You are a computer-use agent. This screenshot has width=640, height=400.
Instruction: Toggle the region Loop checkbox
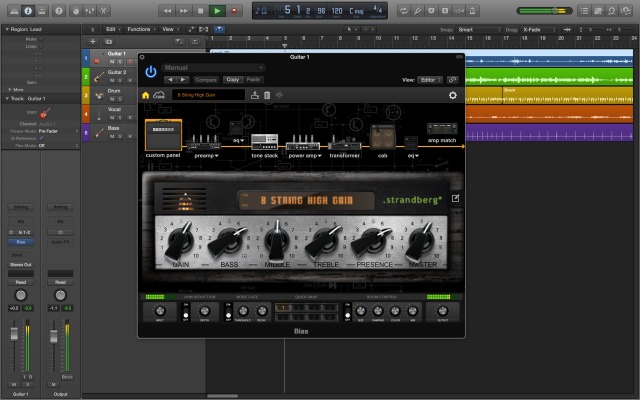click(x=41, y=46)
